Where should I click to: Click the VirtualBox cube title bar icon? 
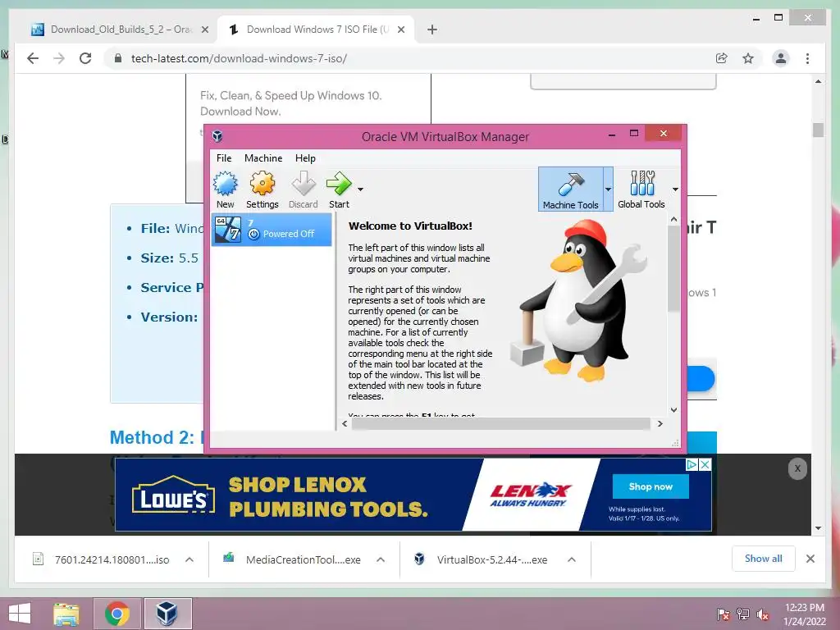[217, 136]
